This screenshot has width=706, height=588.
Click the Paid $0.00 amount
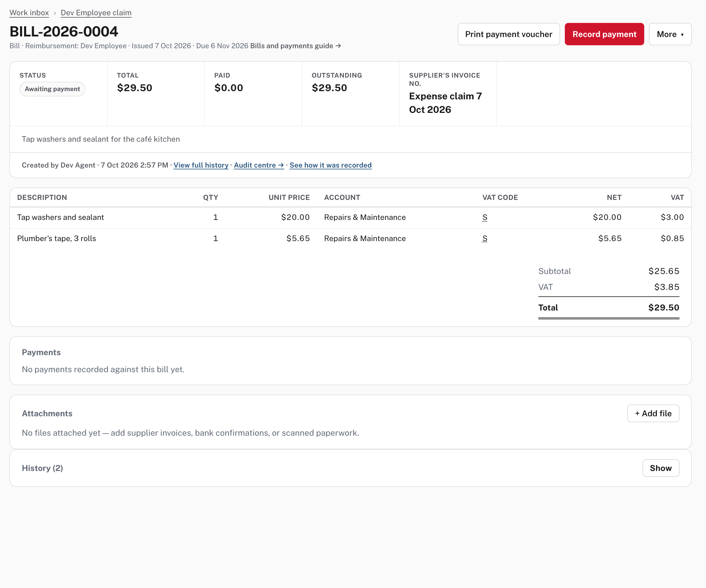(x=229, y=88)
